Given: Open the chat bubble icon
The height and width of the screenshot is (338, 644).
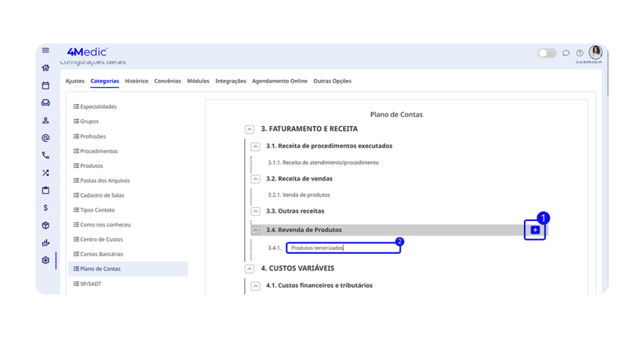Looking at the screenshot, I should tap(566, 53).
